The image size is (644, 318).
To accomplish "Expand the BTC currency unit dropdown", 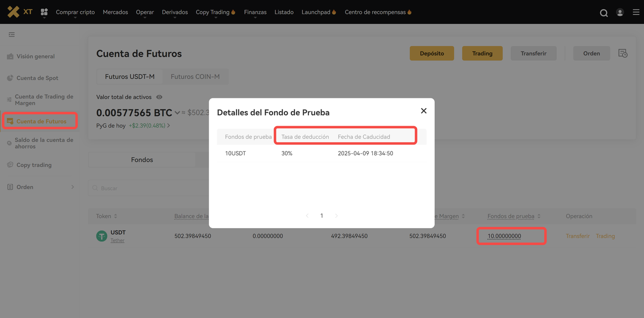I will (177, 113).
